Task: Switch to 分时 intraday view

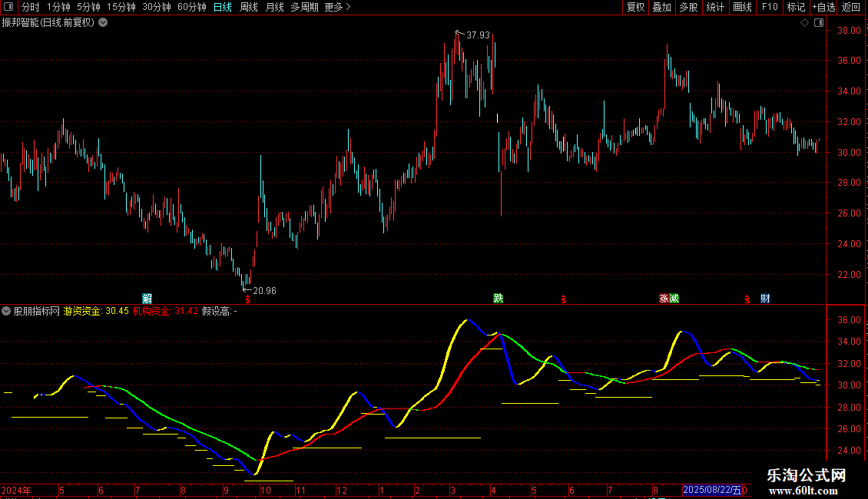Action: 31,7
